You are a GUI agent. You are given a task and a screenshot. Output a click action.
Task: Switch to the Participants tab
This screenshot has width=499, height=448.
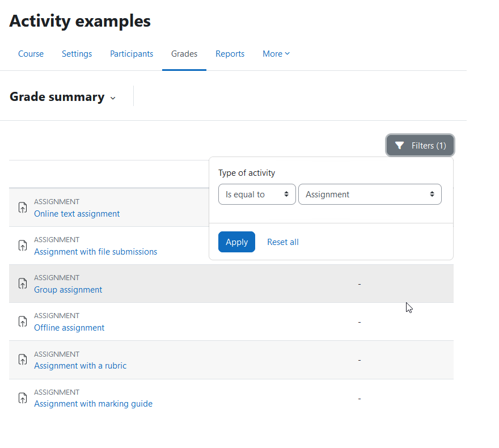[x=132, y=54]
